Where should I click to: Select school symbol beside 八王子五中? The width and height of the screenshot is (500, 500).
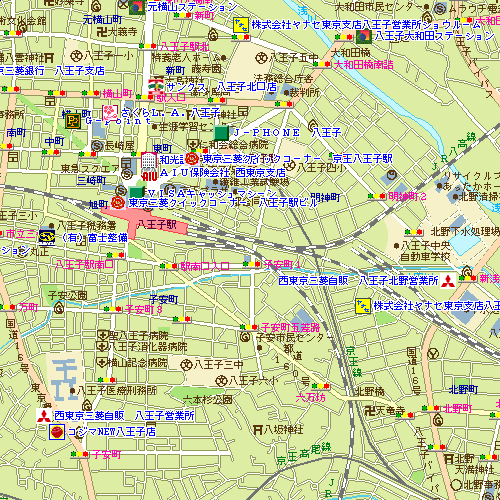(262, 58)
